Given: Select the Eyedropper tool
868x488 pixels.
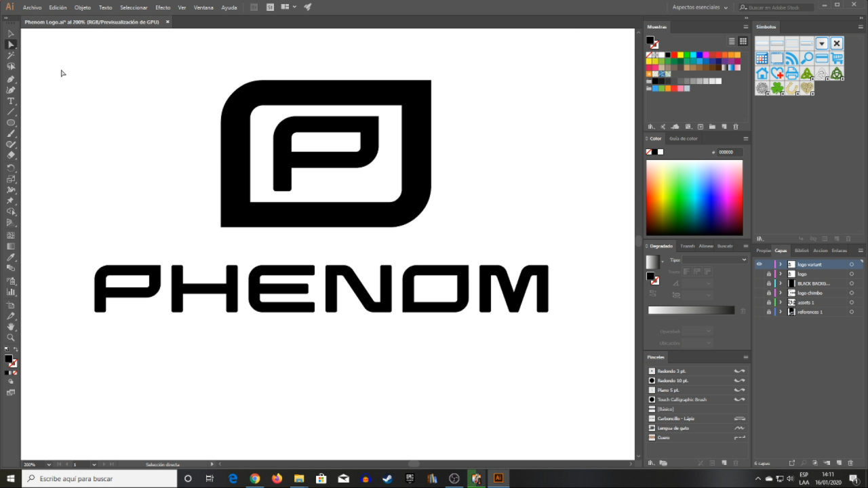Looking at the screenshot, I should point(11,258).
